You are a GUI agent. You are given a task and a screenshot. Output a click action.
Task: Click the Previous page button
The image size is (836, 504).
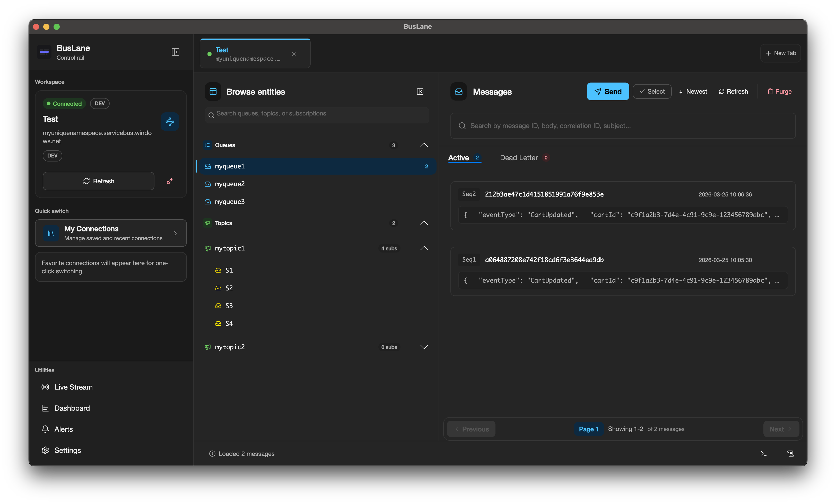click(471, 429)
